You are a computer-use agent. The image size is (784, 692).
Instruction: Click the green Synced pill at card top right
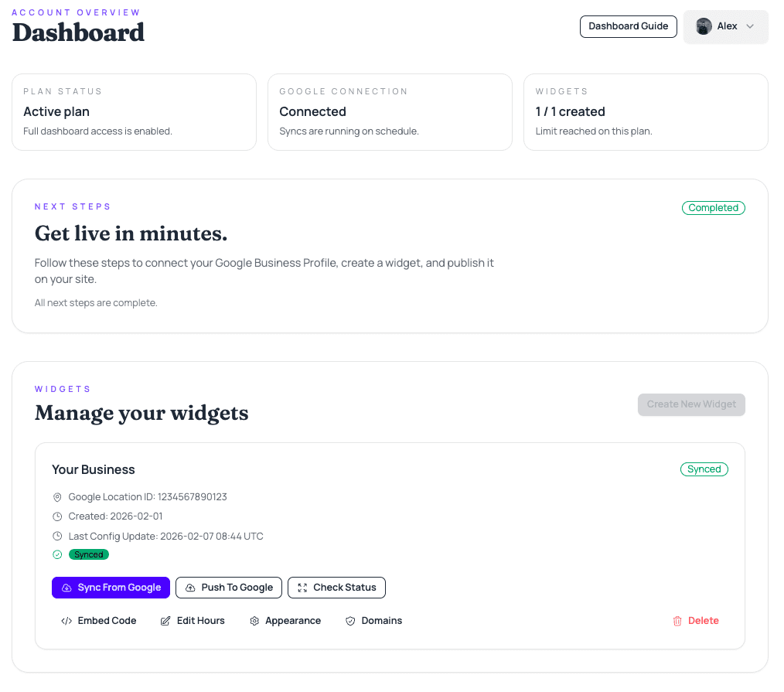(x=704, y=469)
